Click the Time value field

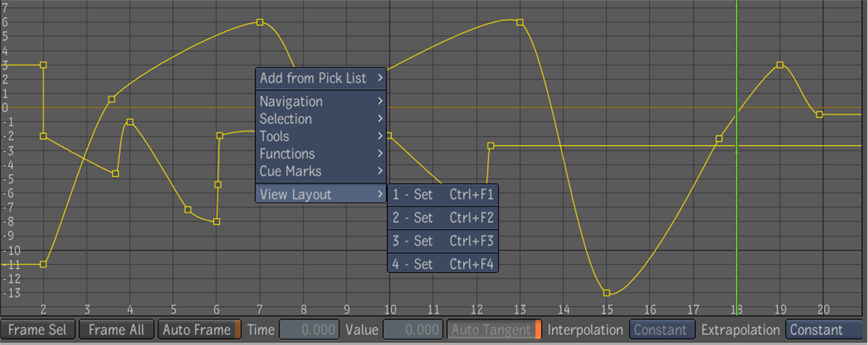pyautogui.click(x=309, y=330)
